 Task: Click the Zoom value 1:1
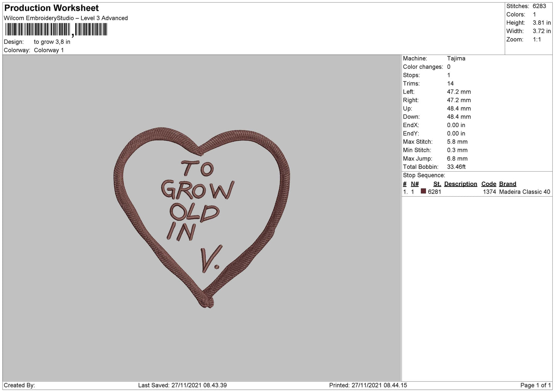click(x=537, y=40)
